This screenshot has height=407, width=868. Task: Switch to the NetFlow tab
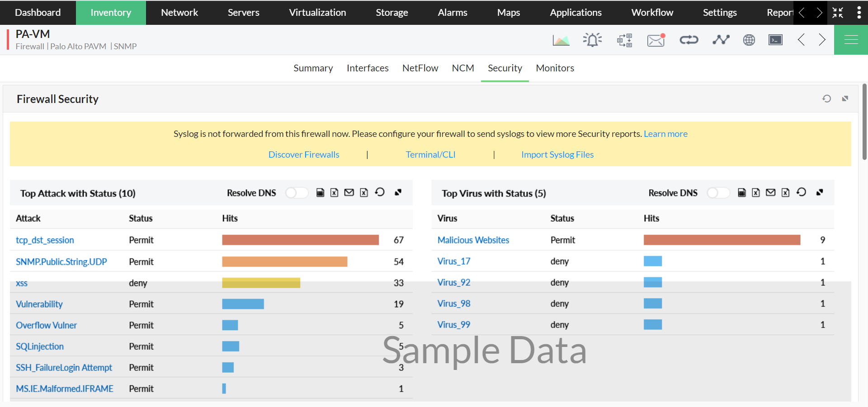(420, 68)
